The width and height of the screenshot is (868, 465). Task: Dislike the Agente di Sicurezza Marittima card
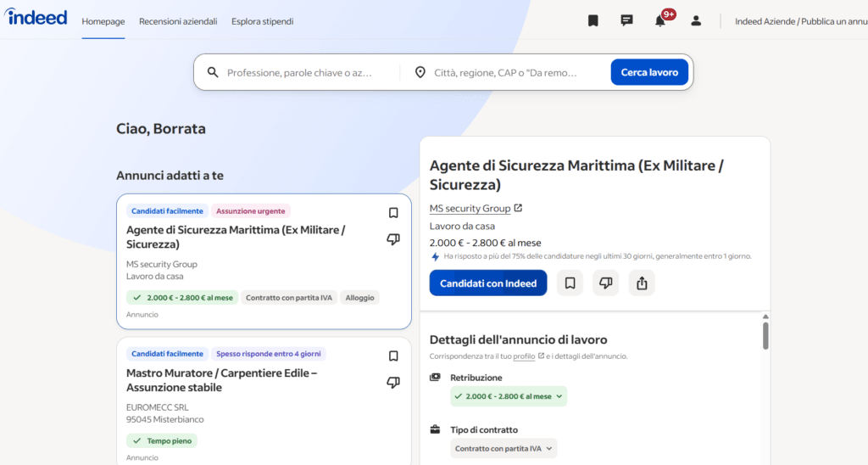pyautogui.click(x=393, y=239)
